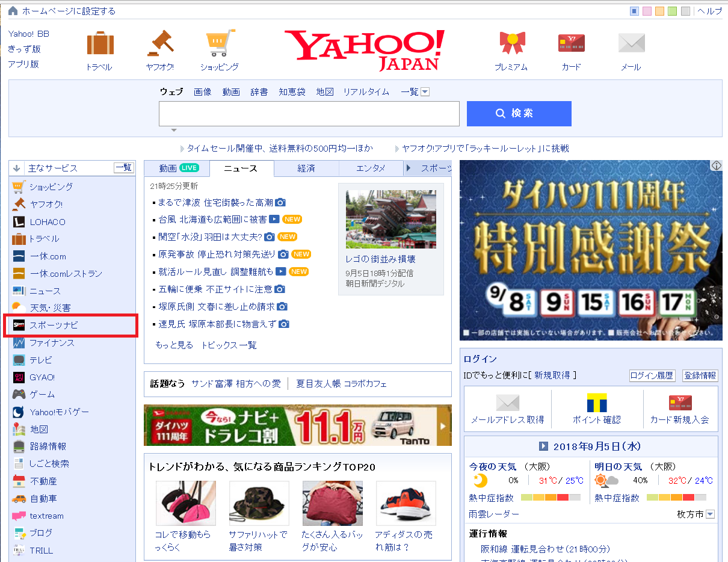Click the 一覧 button in services sidebar
Viewport: 728px width, 562px height.
point(123,168)
